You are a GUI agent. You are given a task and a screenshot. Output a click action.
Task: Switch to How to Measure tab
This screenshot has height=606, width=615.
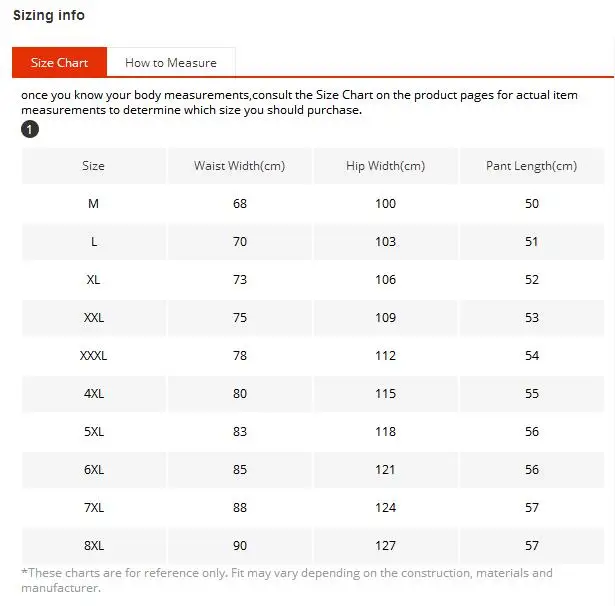(x=171, y=62)
